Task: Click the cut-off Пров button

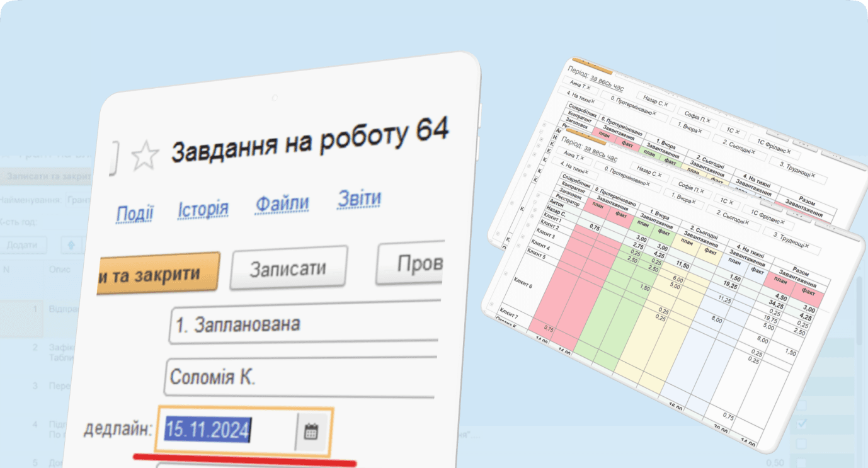Action: (x=409, y=263)
